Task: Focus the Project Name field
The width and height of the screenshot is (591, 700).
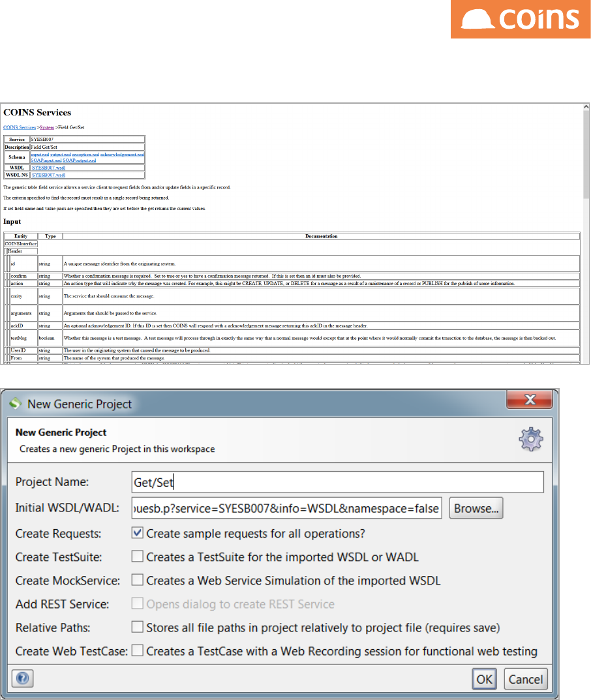Action: pos(337,482)
